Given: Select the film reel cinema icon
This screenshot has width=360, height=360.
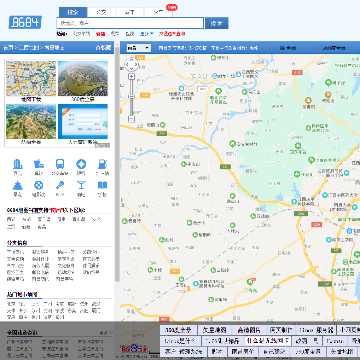Looking at the screenshot, I should coord(39,185).
